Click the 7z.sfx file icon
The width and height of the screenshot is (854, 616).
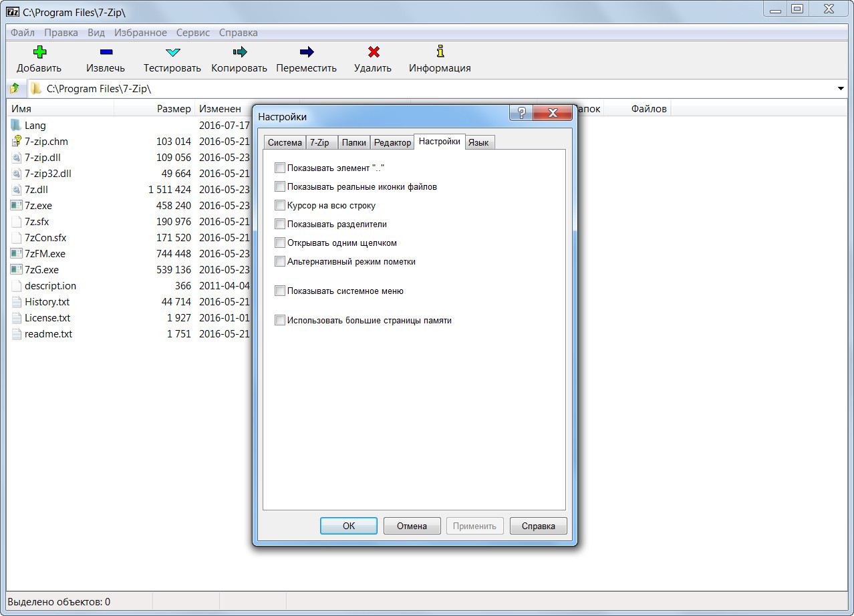point(17,221)
